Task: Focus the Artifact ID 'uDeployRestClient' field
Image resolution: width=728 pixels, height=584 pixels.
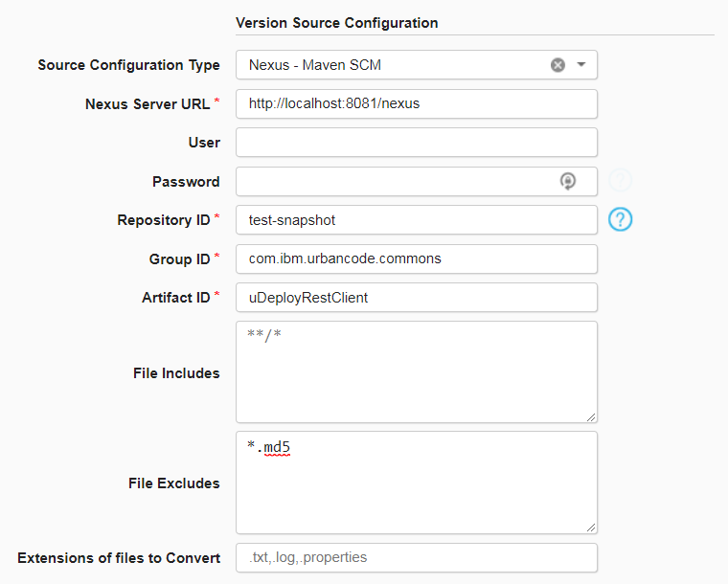Action: (416, 298)
